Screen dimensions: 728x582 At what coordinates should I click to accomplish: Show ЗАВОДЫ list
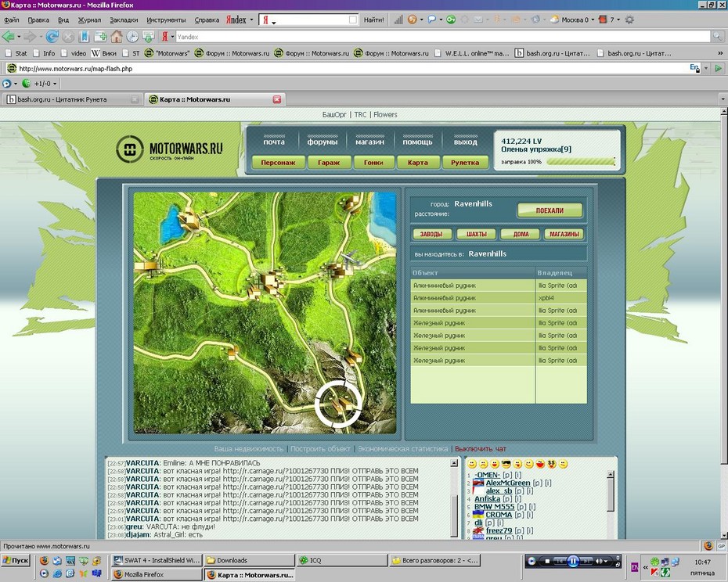point(431,234)
